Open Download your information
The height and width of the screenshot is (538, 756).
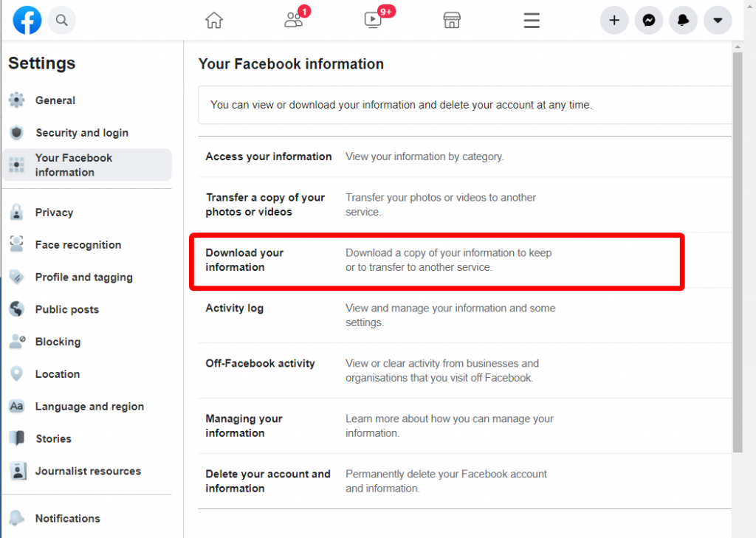click(x=244, y=260)
